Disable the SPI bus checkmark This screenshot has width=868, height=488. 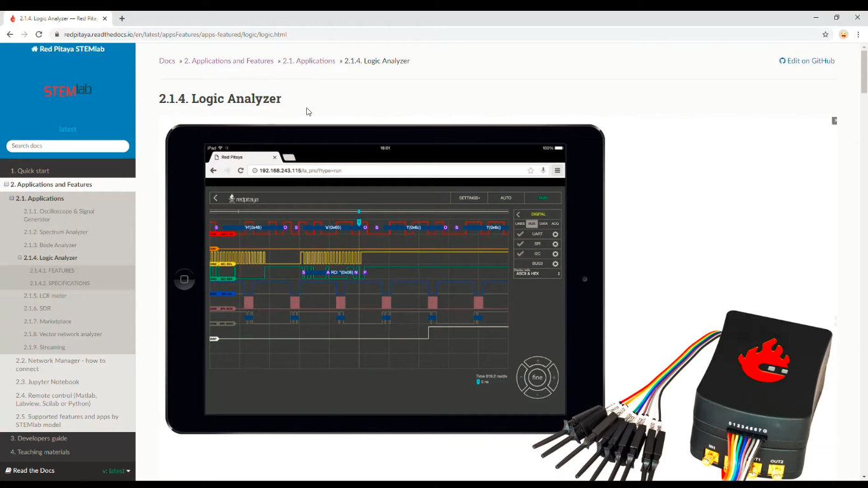[x=521, y=244]
